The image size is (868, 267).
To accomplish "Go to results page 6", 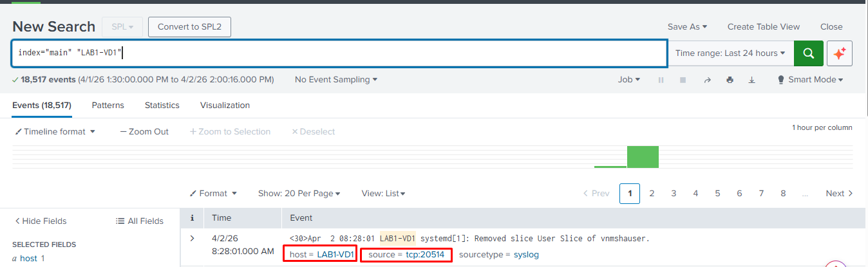I will 739,193.
